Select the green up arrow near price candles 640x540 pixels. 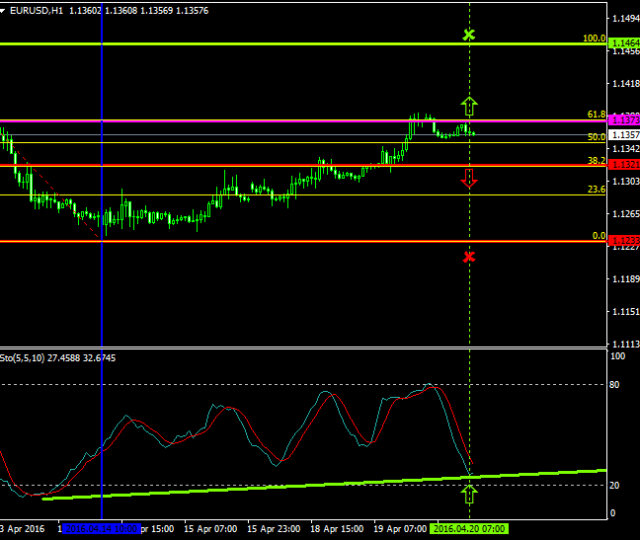pos(469,105)
